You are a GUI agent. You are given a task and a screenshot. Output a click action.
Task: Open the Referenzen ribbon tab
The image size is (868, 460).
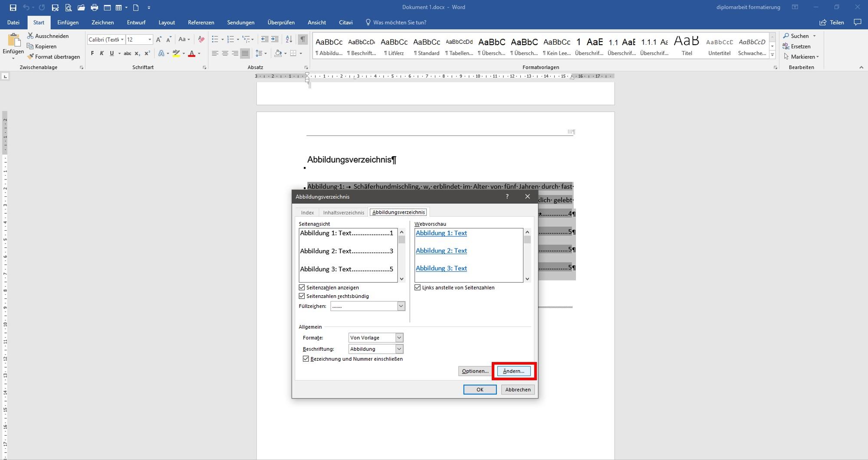pyautogui.click(x=201, y=23)
